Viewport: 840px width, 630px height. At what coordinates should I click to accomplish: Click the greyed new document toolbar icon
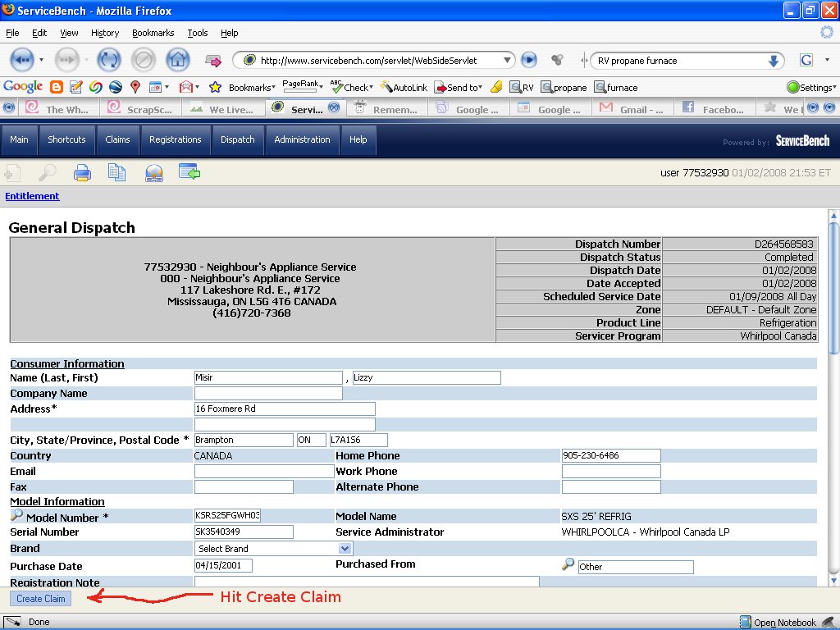pos(12,173)
